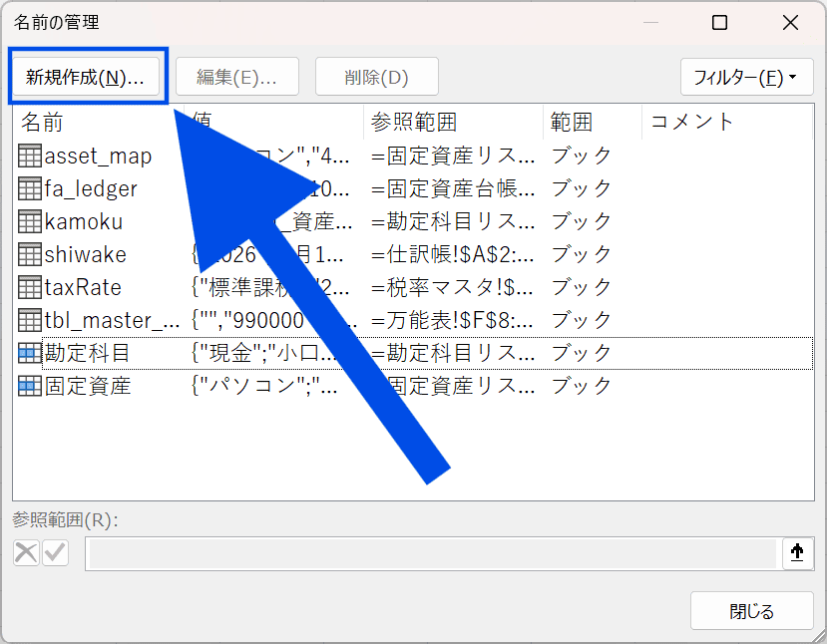Click the asset_map table icon
This screenshot has width=827, height=644.
tap(29, 156)
